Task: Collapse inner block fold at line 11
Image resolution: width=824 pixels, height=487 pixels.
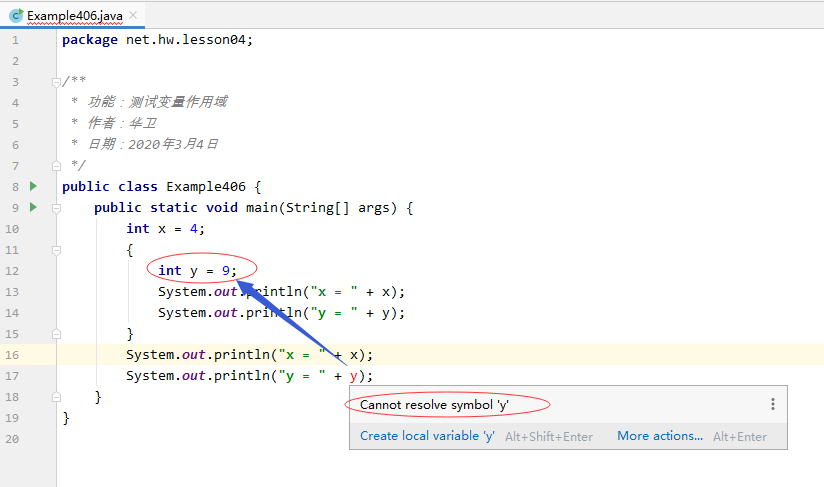Action: [x=56, y=250]
